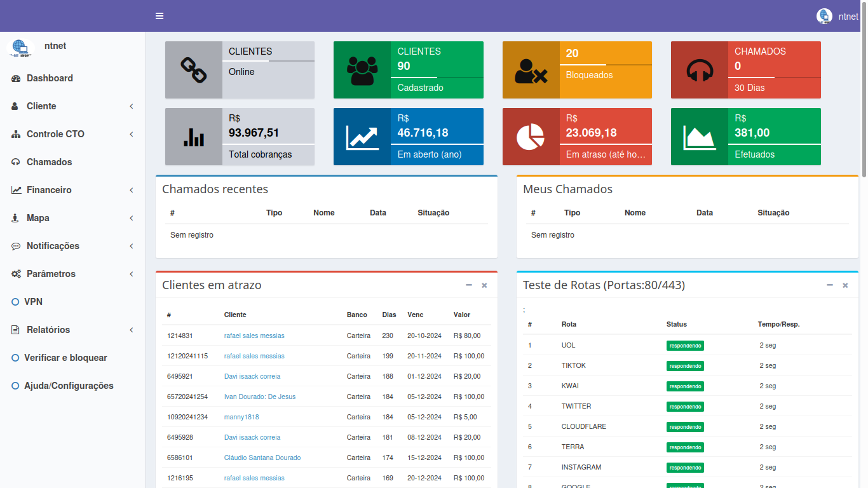Open client link Ivan Dourado: De Jesus
Screen dimensions: 868x488
[260, 396]
